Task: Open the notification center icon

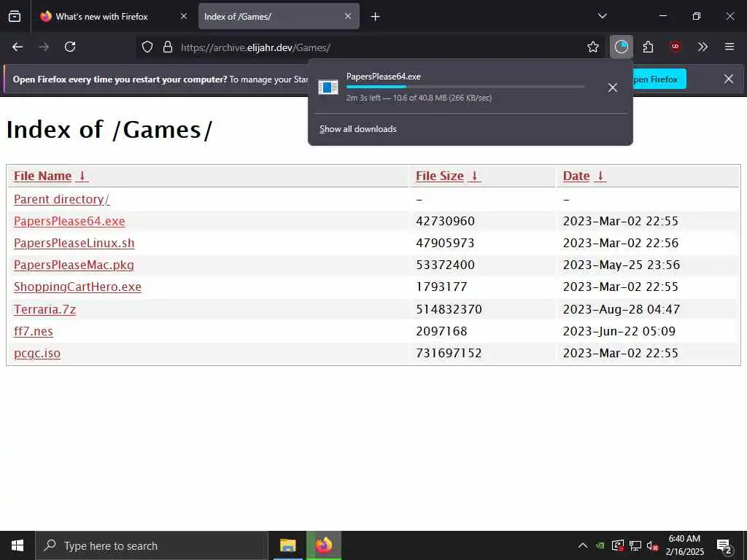Action: click(724, 546)
